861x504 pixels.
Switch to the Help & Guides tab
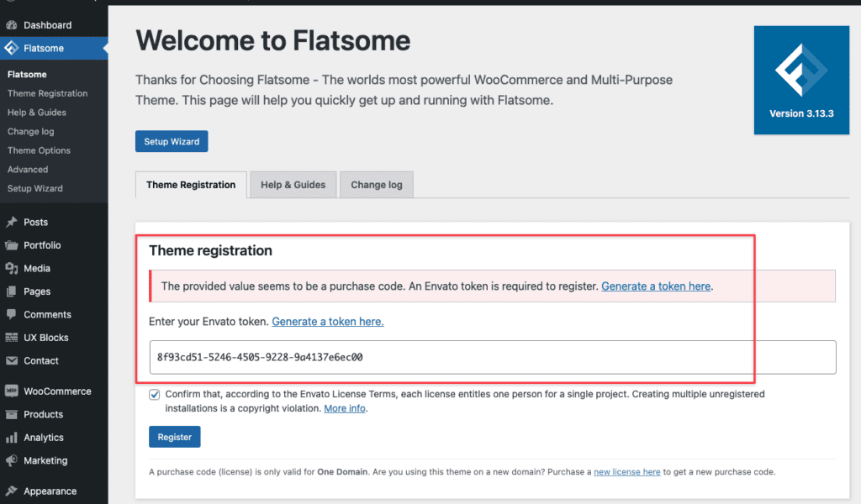pos(293,185)
